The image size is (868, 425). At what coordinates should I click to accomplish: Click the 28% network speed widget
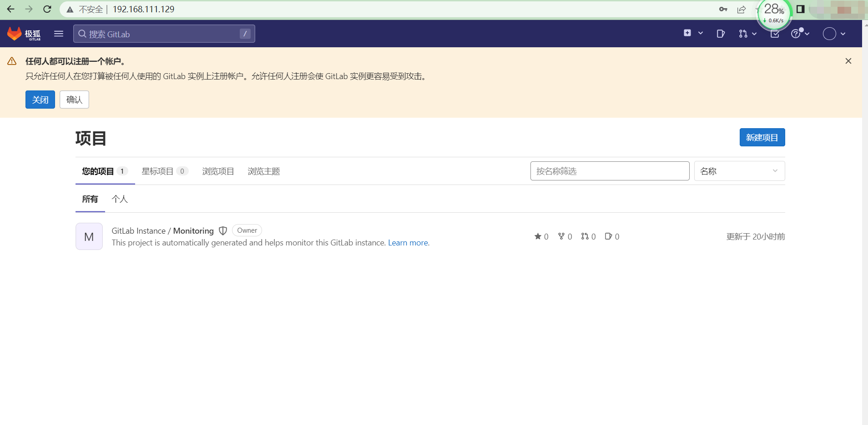point(774,13)
